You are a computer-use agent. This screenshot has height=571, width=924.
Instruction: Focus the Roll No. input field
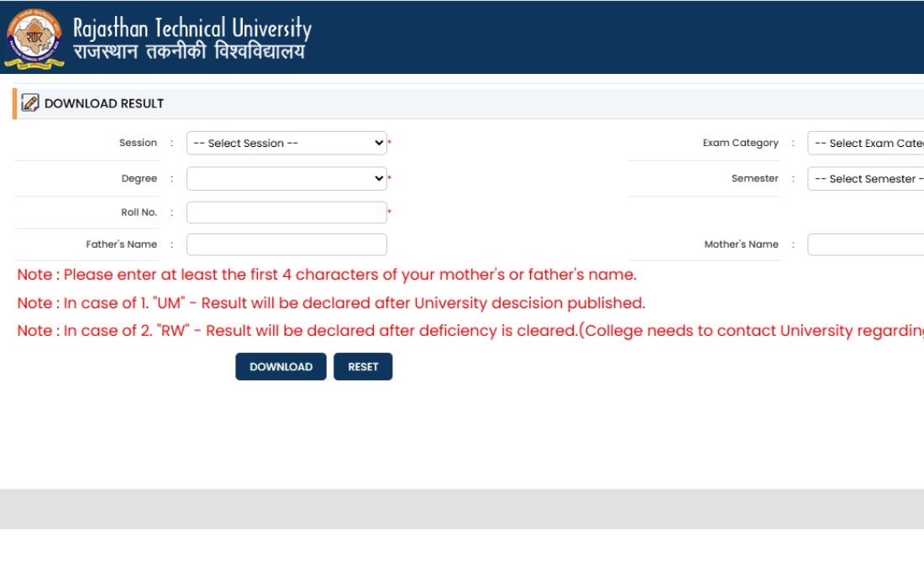(x=286, y=212)
